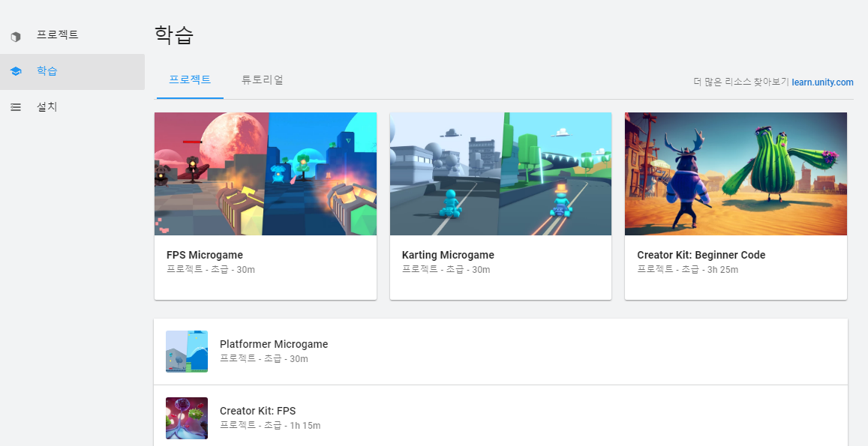Select the 학습 sidebar menu item
Image resolution: width=868 pixels, height=446 pixels.
pyautogui.click(x=72, y=72)
